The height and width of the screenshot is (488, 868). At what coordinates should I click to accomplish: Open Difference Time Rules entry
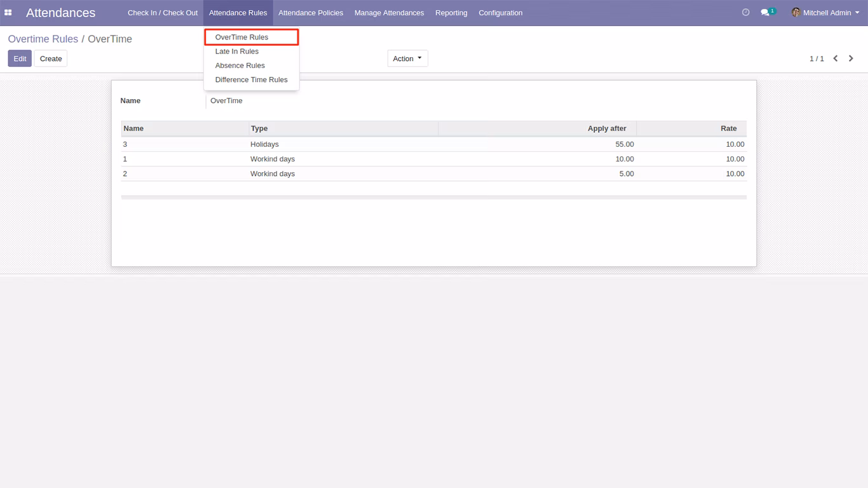point(252,79)
